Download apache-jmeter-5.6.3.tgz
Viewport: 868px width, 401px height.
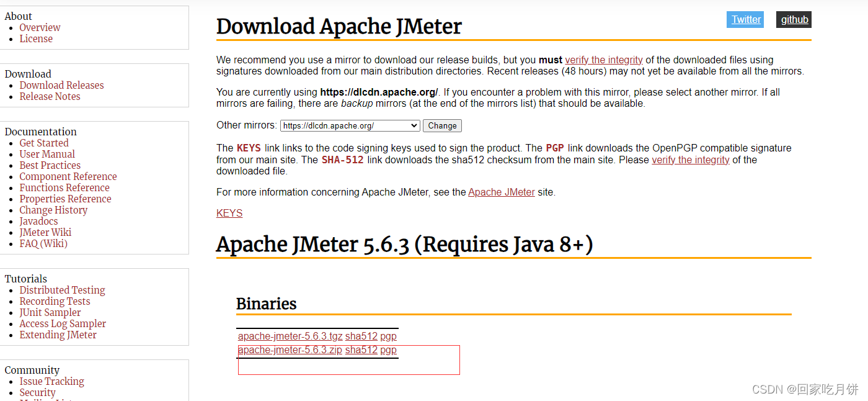(x=290, y=336)
